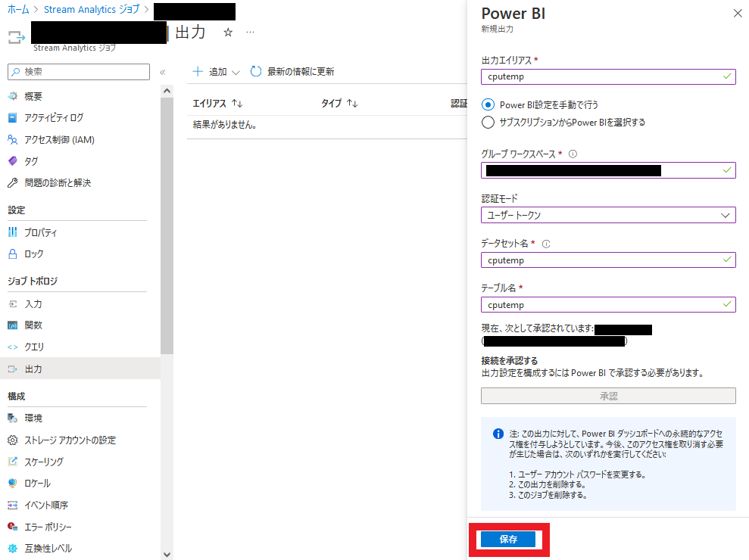The image size is (749, 560).
Task: Click the タグ tag icon item
Action: [x=12, y=161]
